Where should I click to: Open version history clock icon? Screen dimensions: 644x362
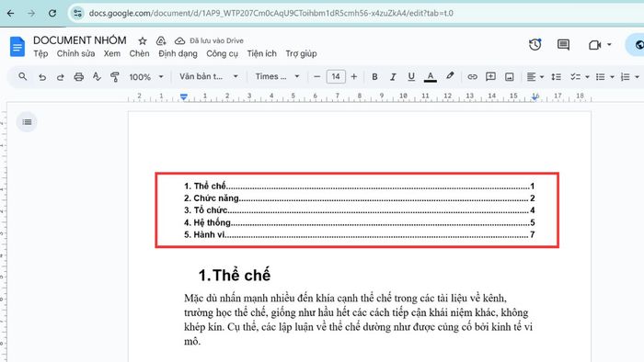(535, 45)
